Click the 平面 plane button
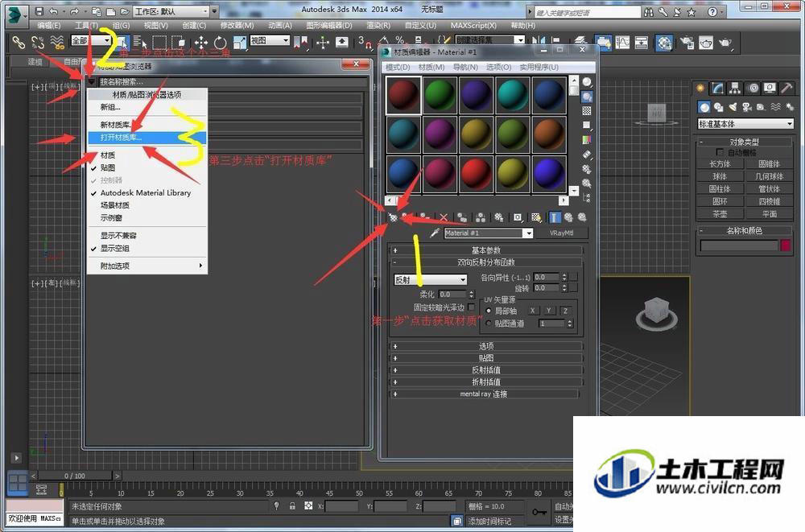The height and width of the screenshot is (532, 805). point(769,213)
